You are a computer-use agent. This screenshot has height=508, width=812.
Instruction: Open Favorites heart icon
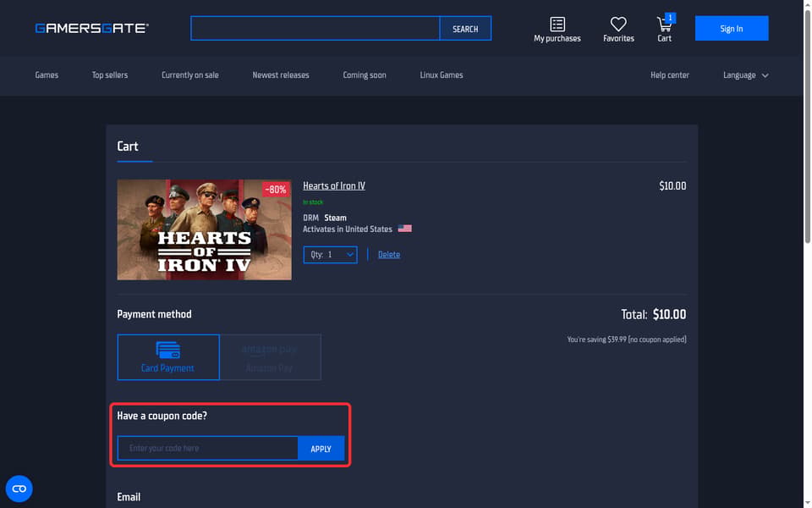tap(618, 24)
